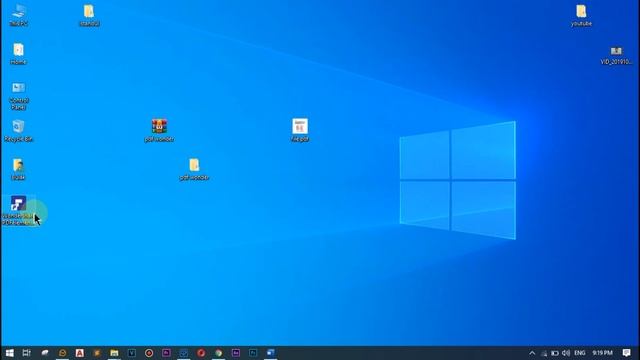Open Adobe After Effects from the taskbar
This screenshot has height=360, width=640.
click(236, 353)
